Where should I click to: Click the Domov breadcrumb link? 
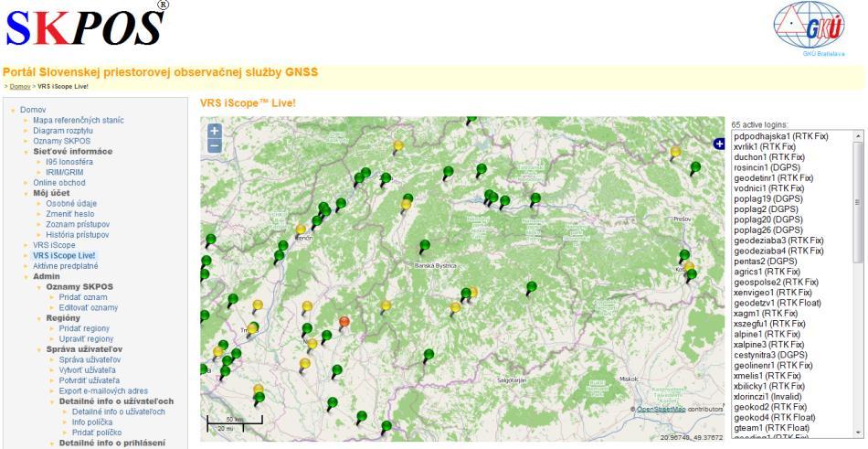click(20, 87)
